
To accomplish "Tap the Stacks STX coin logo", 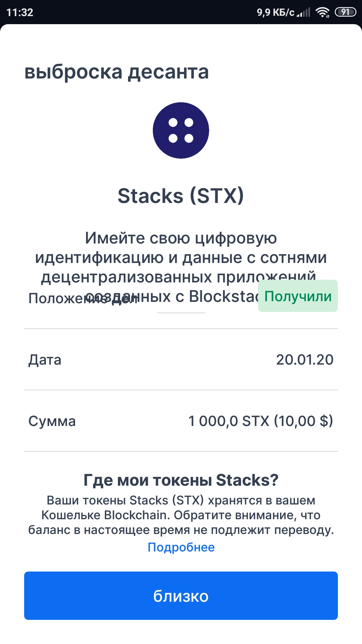I will pos(181,130).
